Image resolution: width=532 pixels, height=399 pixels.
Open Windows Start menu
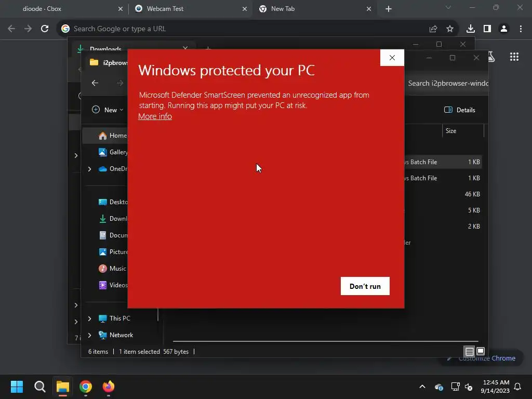pyautogui.click(x=17, y=387)
